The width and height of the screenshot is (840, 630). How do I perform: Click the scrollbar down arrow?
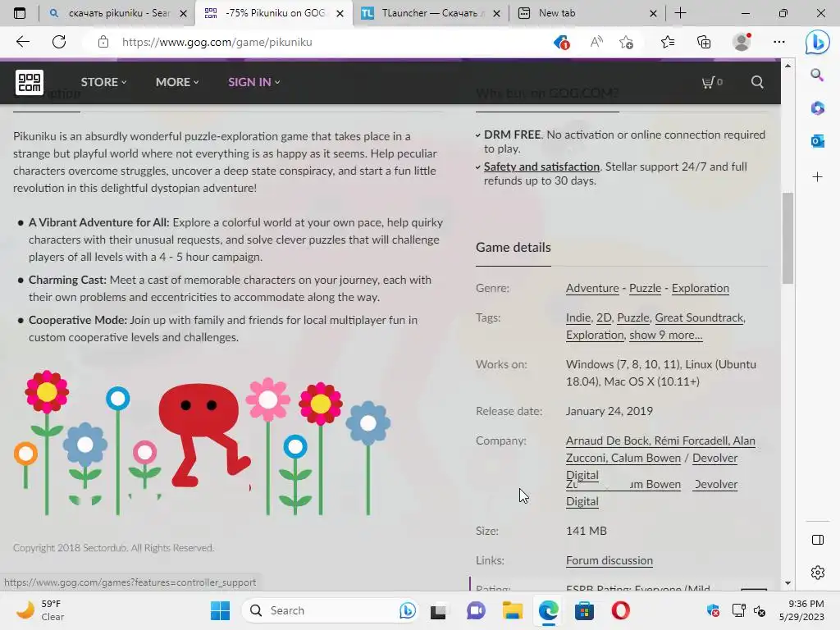tap(787, 583)
